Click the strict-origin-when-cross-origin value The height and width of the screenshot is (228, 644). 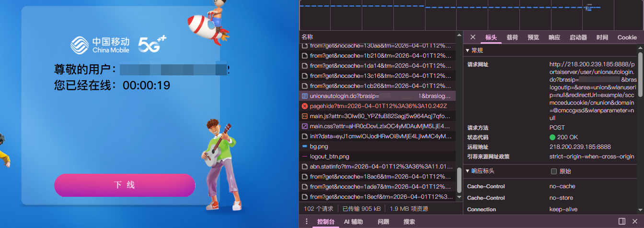coord(592,156)
